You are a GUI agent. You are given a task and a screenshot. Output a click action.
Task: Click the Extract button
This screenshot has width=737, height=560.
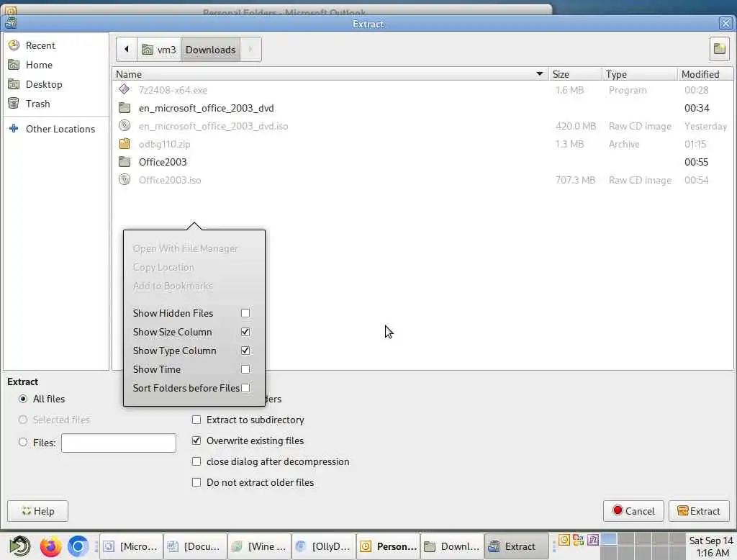point(698,511)
